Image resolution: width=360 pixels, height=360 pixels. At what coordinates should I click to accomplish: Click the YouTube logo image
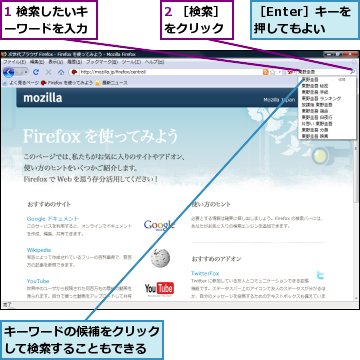[x=159, y=289]
